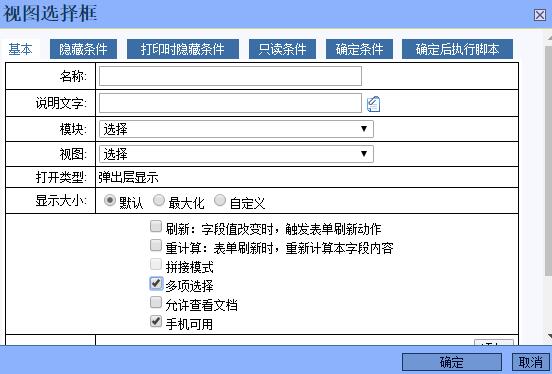Viewport: 552px width, 374px height.
Task: Select the 确定后执行脚本 tab
Action: (x=457, y=49)
